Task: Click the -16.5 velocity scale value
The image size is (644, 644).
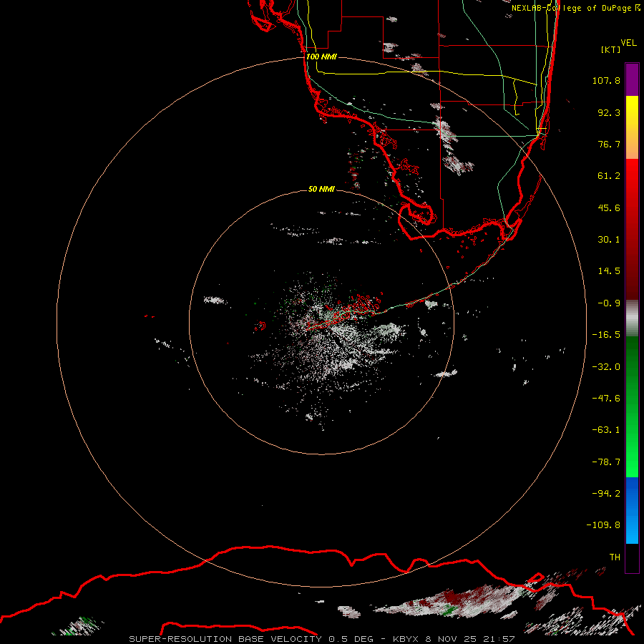Action: point(606,335)
